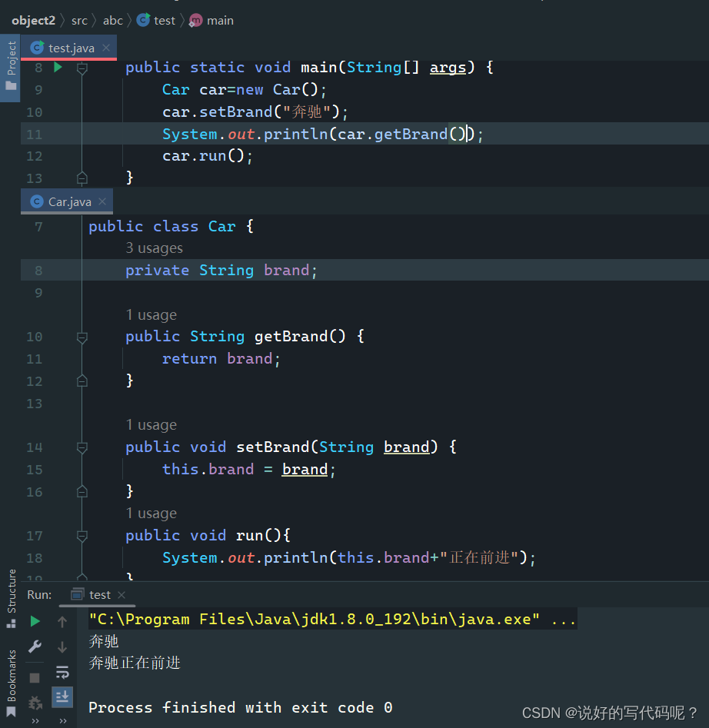Open run configuration wrench icon
709x728 pixels.
point(35,647)
